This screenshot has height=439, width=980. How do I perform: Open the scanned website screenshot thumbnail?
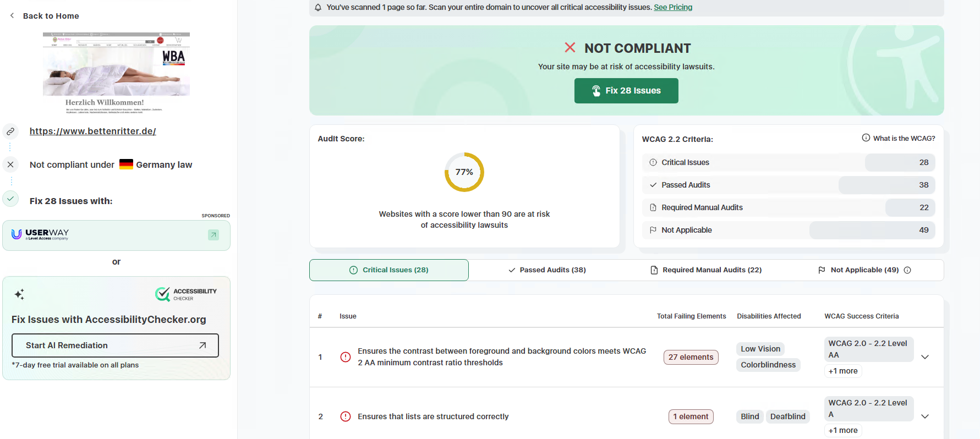coord(116,73)
